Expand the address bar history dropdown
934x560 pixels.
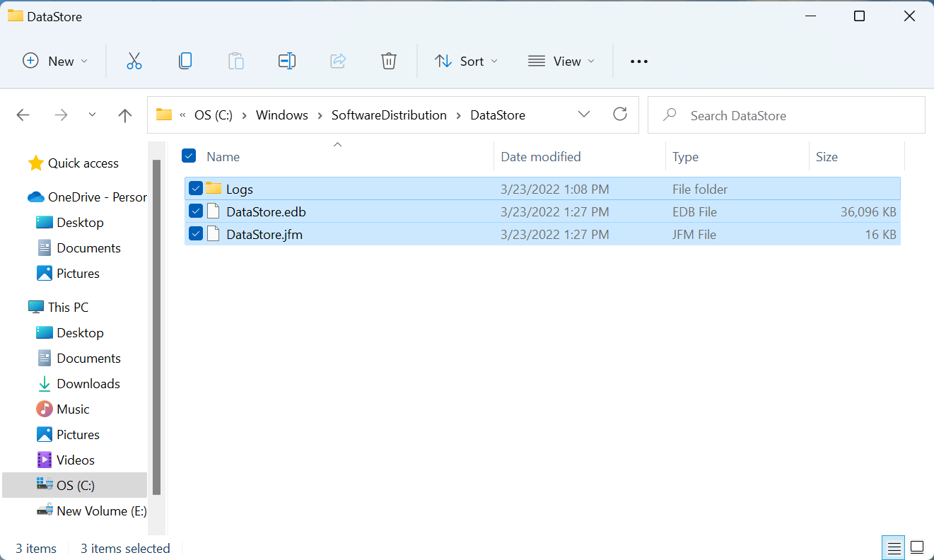[x=584, y=115]
